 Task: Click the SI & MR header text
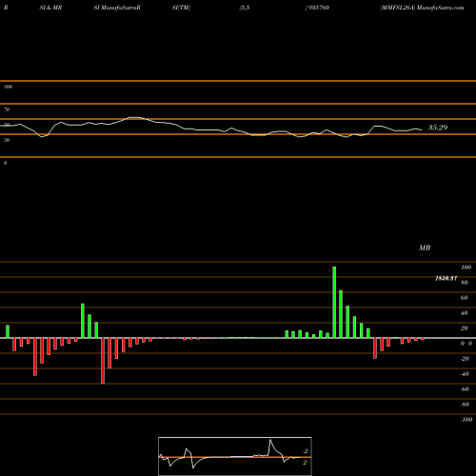(x=50, y=8)
